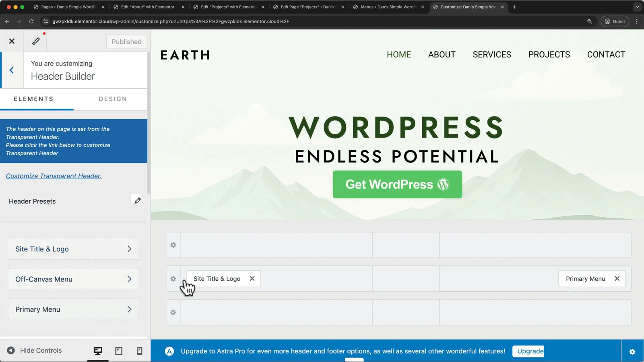Go back in the browser history
The image size is (644, 362).
(x=7, y=21)
